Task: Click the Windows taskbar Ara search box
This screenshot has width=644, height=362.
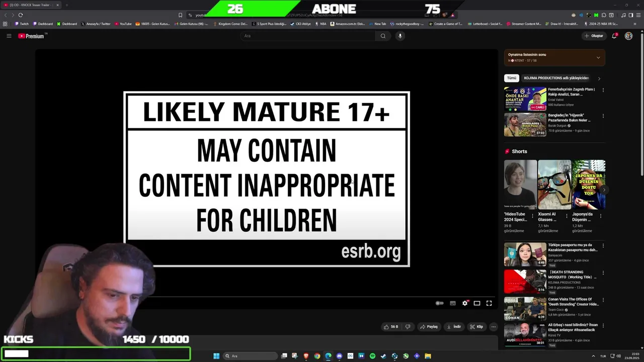Action: (250, 356)
